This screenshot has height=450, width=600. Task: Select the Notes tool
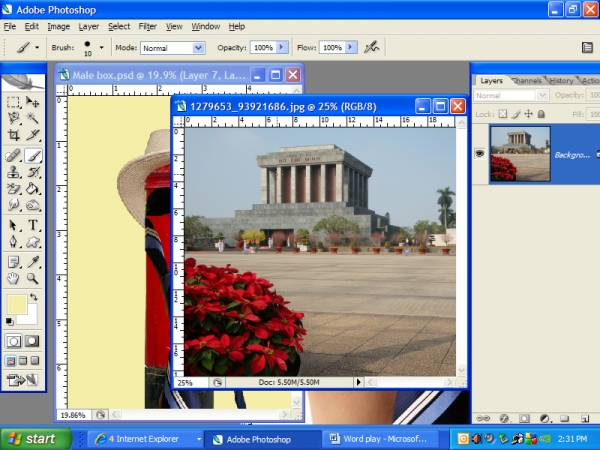tap(13, 262)
